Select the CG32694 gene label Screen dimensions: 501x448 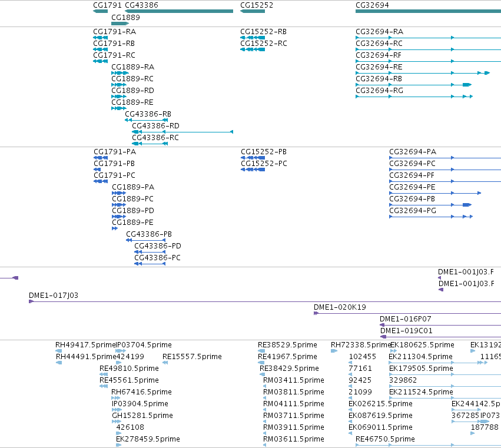click(x=372, y=5)
